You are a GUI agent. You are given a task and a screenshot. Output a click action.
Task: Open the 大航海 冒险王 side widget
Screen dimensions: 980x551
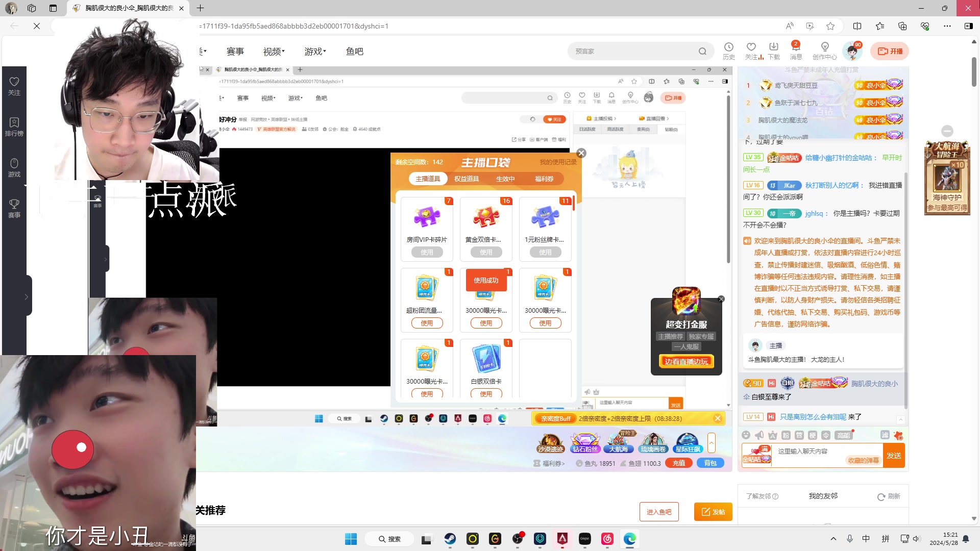tap(947, 177)
